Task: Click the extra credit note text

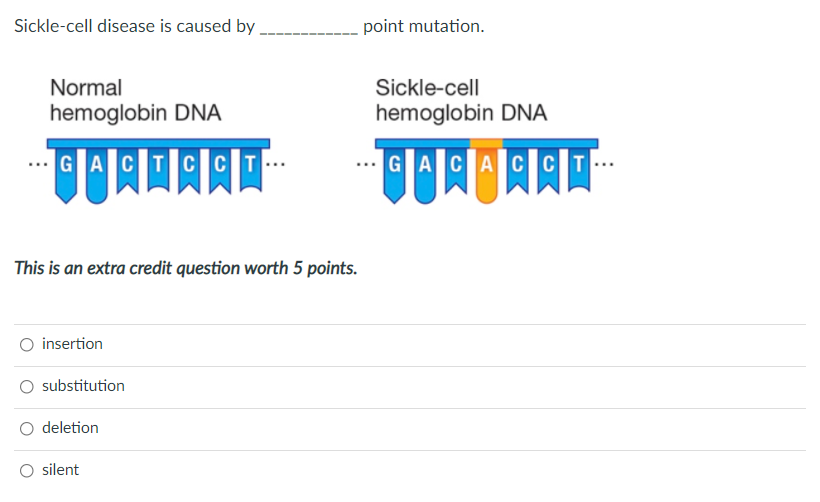Action: 186,268
